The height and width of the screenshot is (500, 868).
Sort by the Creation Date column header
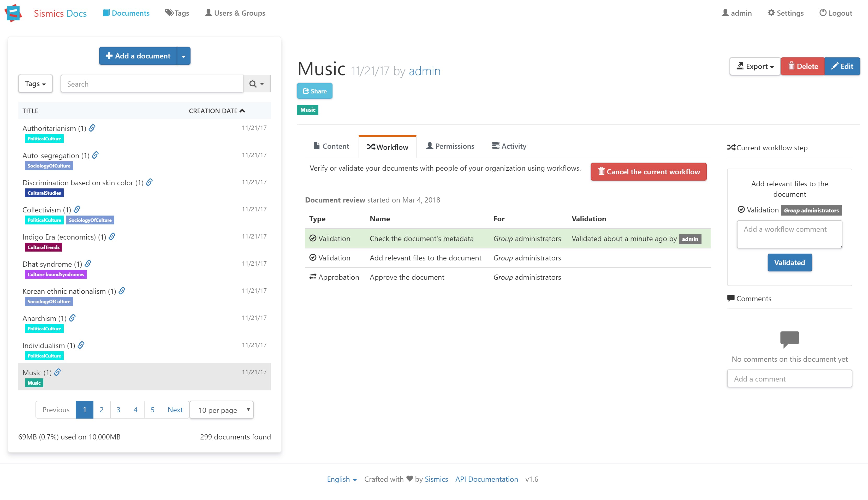tap(217, 111)
